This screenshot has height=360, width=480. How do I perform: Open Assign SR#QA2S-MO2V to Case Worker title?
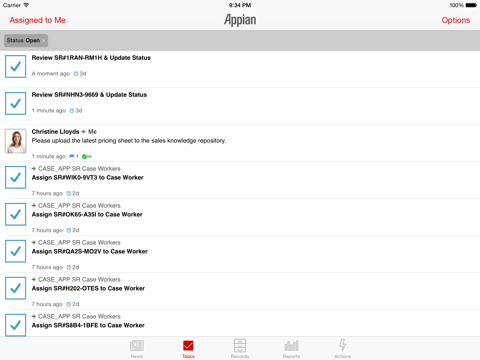89,252
